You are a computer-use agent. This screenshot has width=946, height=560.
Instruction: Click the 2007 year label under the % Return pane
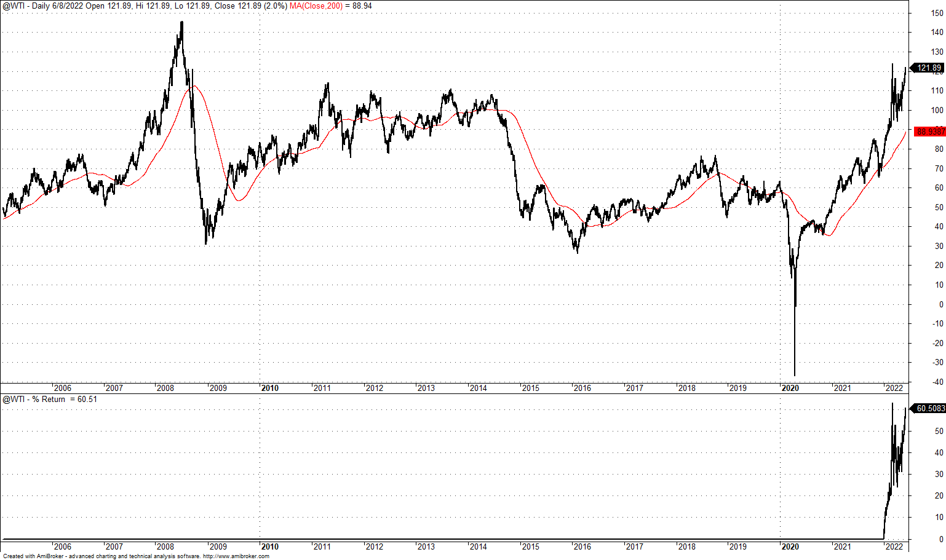click(x=114, y=546)
